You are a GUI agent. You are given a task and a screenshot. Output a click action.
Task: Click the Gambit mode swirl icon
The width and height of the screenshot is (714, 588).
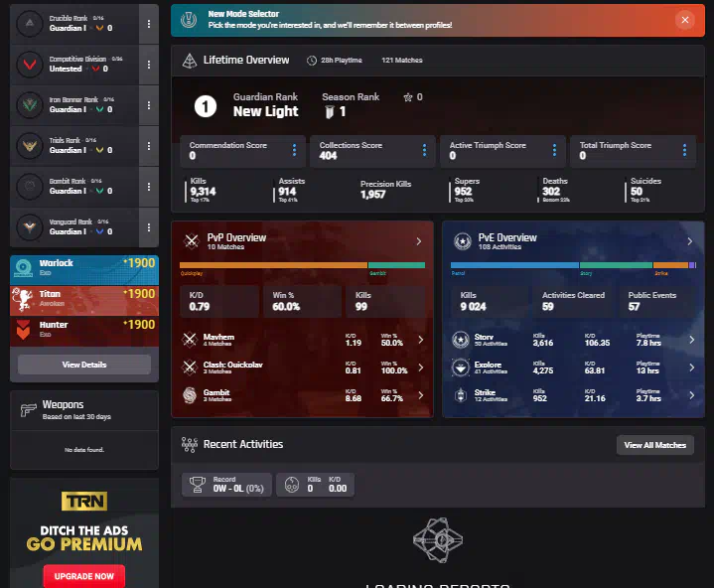(190, 395)
